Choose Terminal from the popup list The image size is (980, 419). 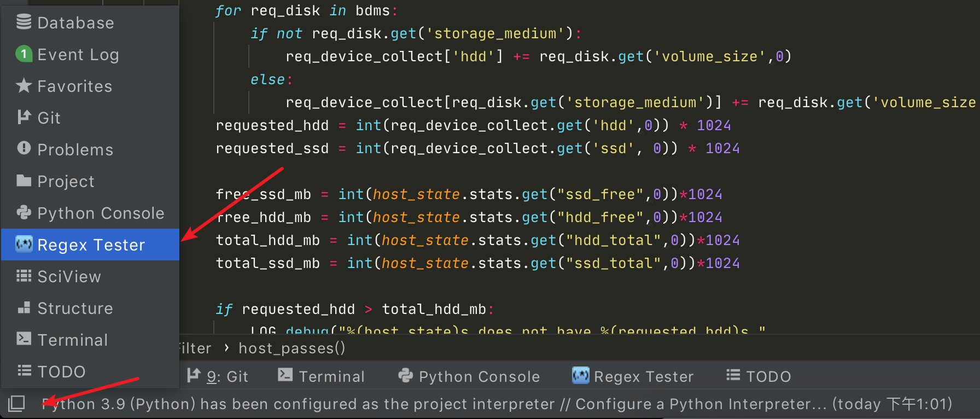click(72, 340)
